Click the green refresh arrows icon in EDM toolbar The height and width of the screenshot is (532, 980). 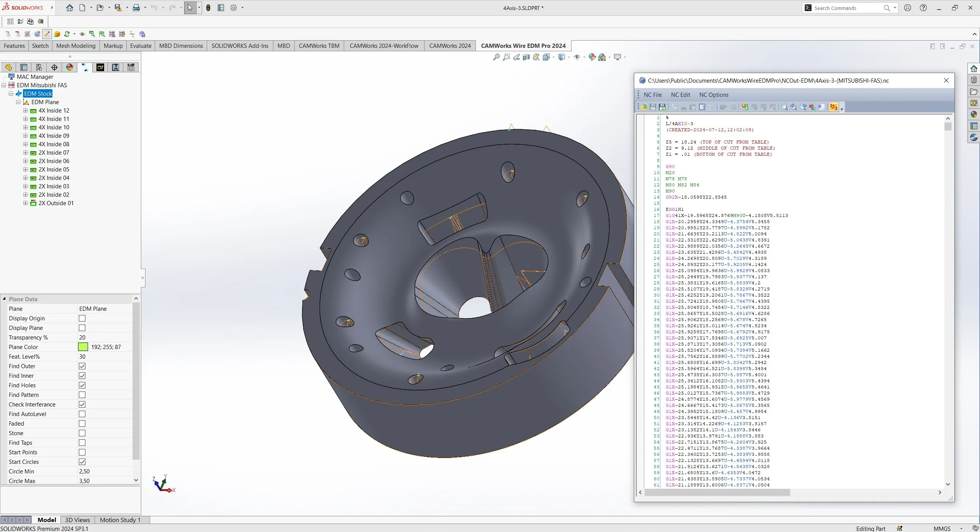67,34
